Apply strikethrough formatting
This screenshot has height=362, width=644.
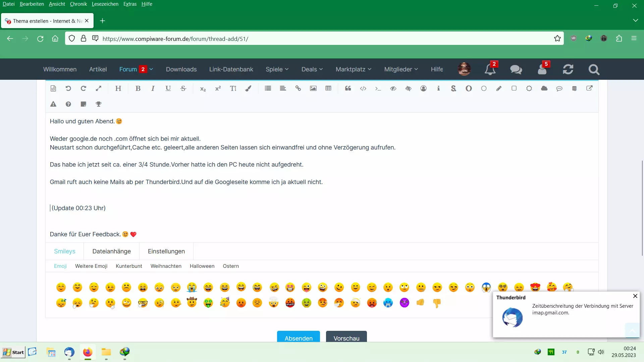183,88
